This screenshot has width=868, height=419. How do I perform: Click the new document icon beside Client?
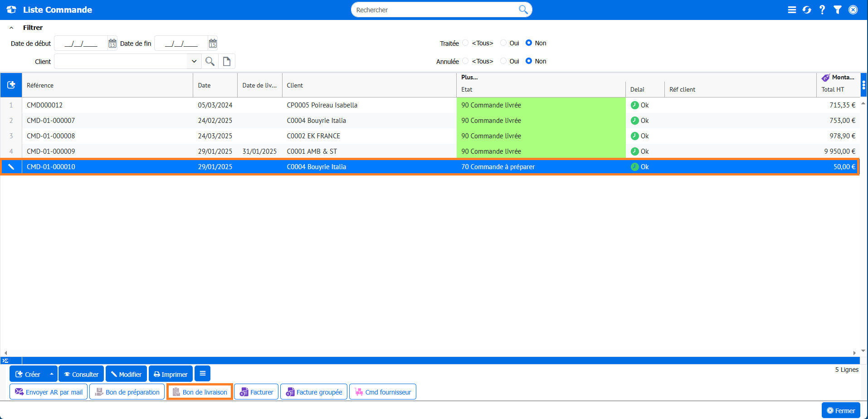point(227,61)
